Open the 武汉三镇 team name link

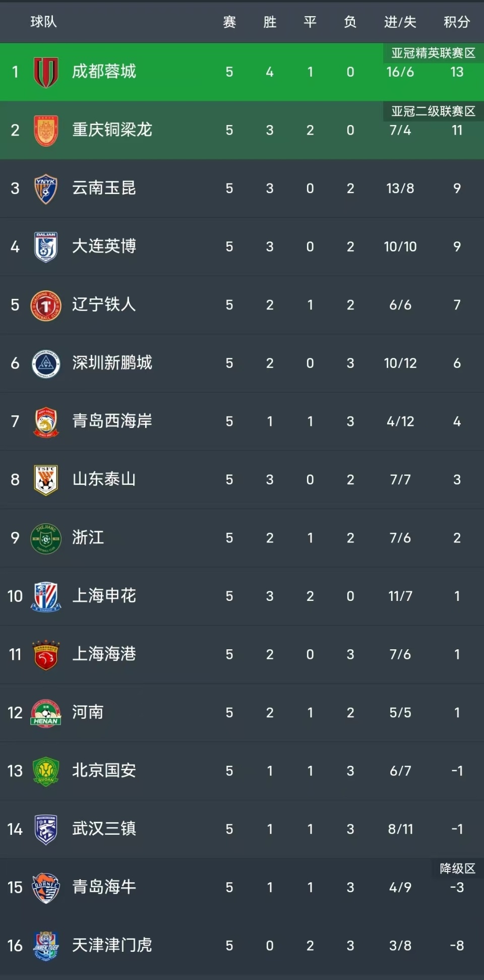pos(104,829)
